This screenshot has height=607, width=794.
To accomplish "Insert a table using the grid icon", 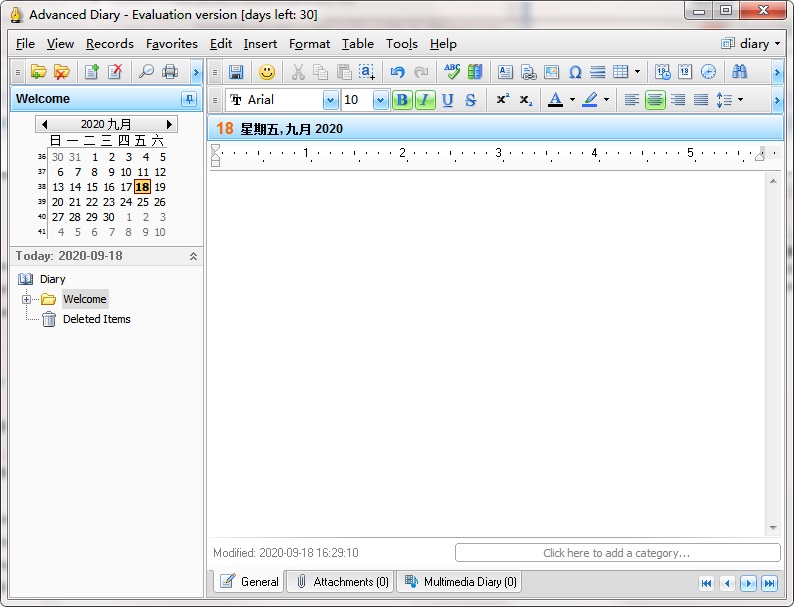I will [621, 72].
